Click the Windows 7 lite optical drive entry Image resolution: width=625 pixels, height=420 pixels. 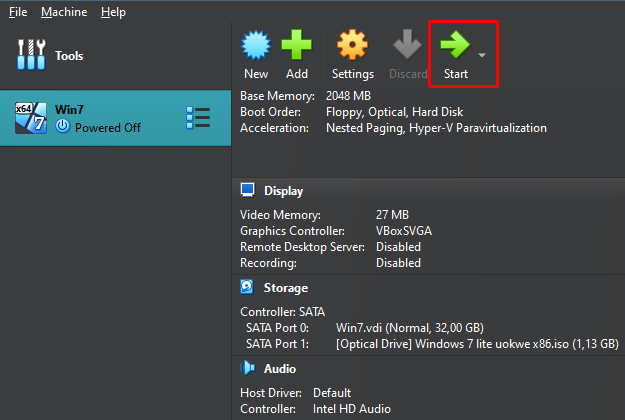477,344
